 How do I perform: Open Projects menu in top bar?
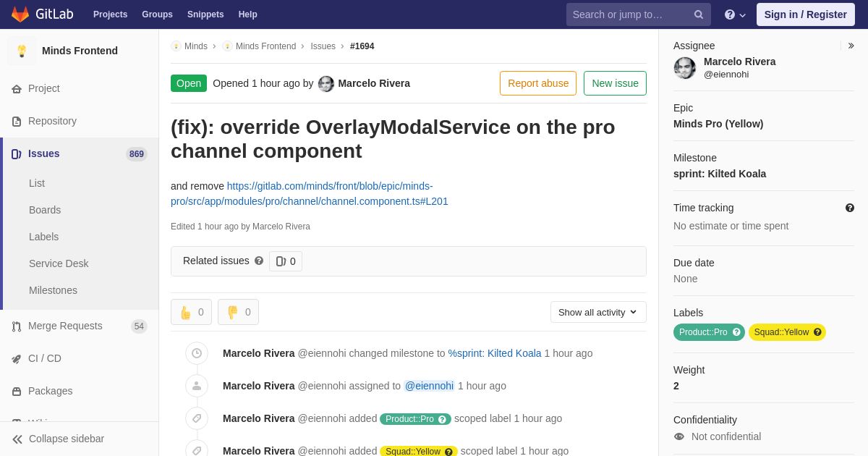110,14
